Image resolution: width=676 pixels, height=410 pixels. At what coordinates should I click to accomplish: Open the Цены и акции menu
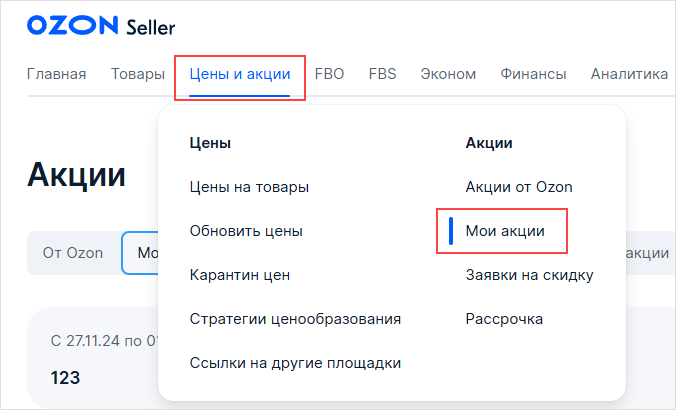[x=240, y=74]
